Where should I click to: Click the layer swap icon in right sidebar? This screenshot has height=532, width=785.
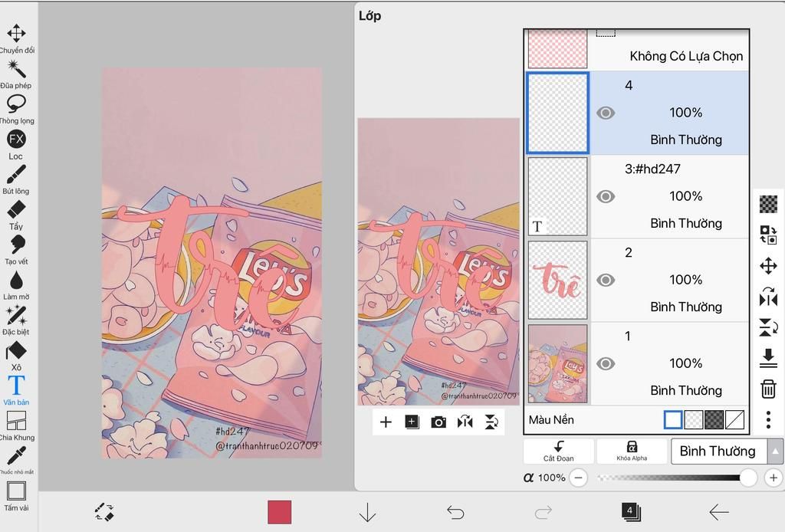768,235
